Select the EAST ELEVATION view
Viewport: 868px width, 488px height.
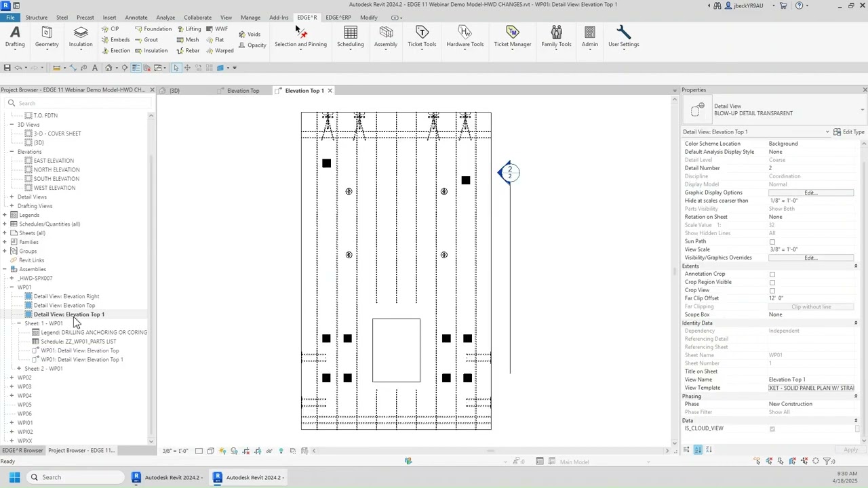tap(54, 161)
